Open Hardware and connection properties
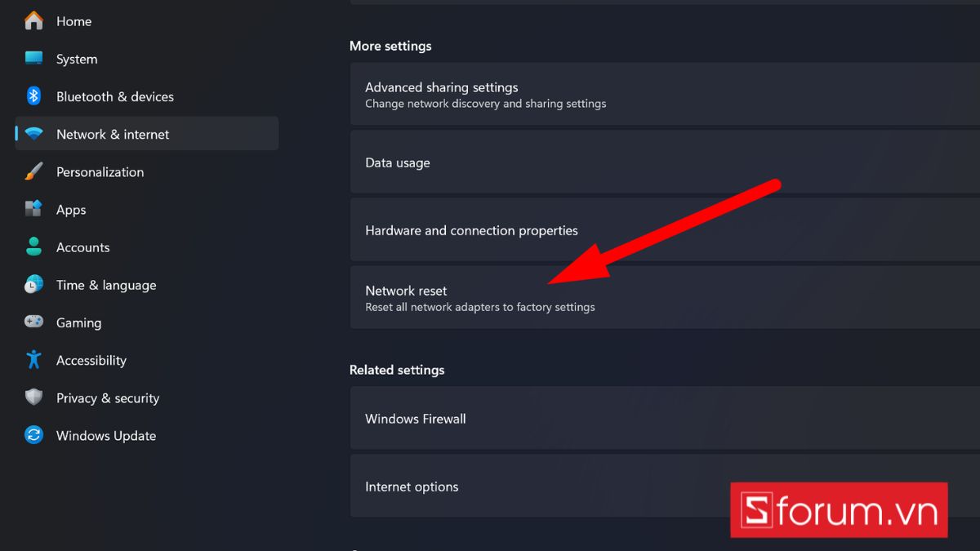 pyautogui.click(x=665, y=230)
